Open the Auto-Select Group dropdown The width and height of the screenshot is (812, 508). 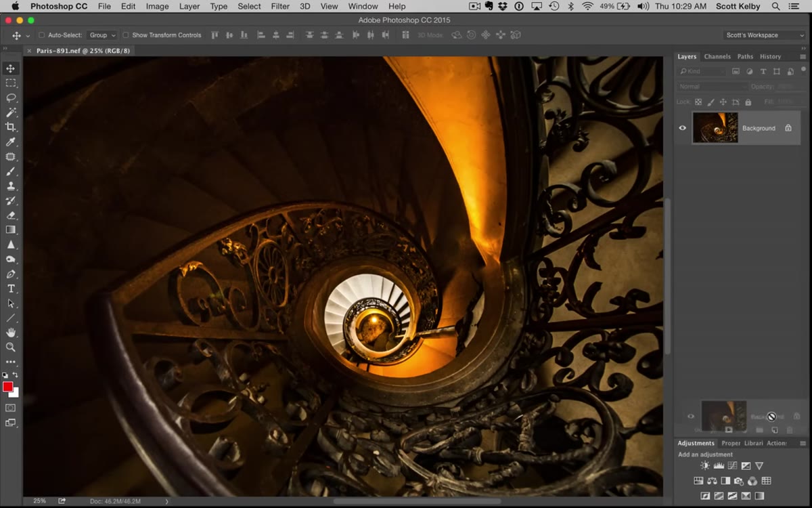tap(102, 35)
